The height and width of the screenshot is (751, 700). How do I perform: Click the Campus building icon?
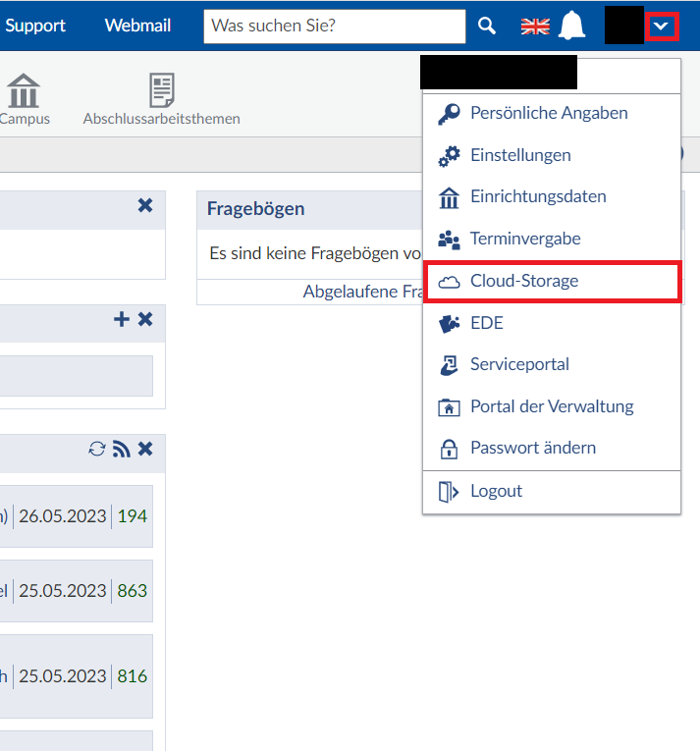point(24,90)
